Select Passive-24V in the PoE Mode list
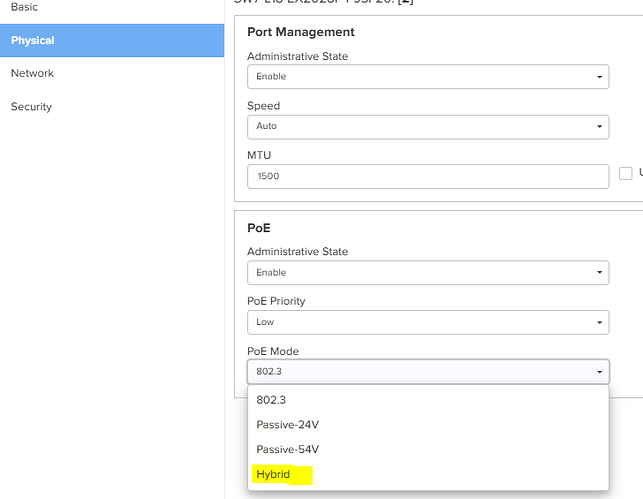The width and height of the screenshot is (643, 499). [x=287, y=424]
